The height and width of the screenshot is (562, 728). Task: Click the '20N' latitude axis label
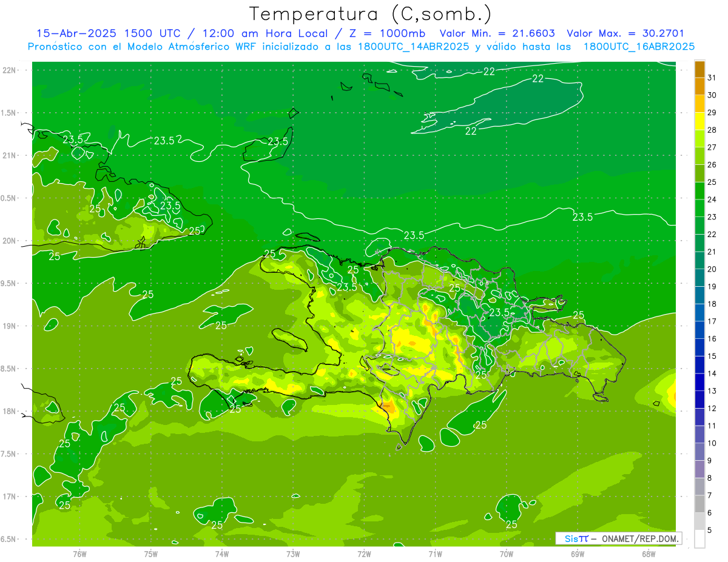(x=9, y=241)
